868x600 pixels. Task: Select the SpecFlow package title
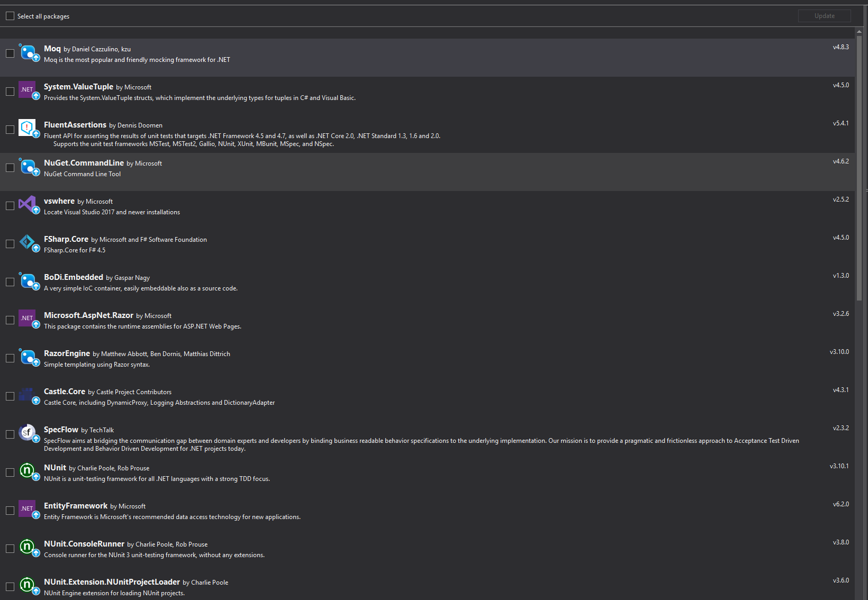click(x=61, y=430)
